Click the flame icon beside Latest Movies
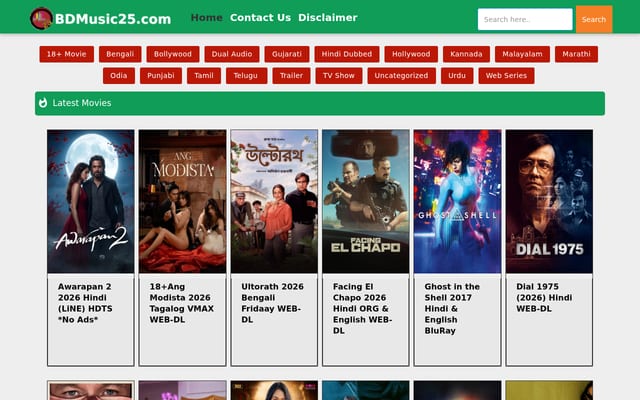The height and width of the screenshot is (400, 640). [x=43, y=103]
